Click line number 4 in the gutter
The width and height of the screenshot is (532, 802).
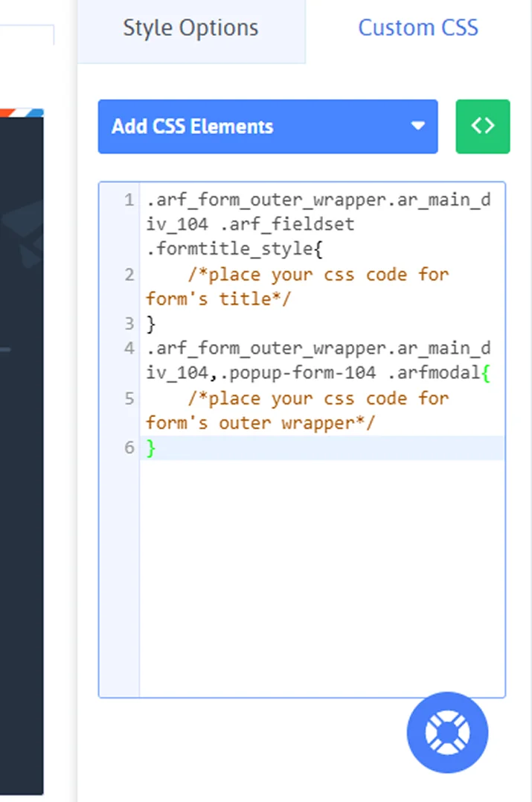click(x=129, y=349)
